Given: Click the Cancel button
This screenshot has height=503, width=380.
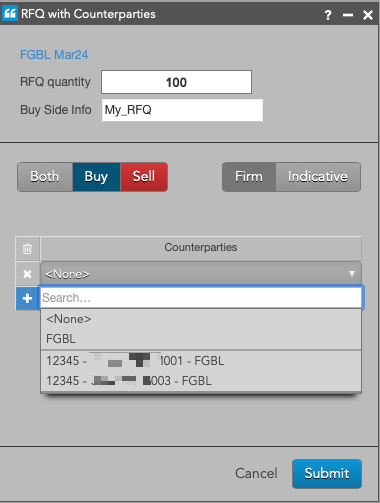Looking at the screenshot, I should (x=256, y=473).
